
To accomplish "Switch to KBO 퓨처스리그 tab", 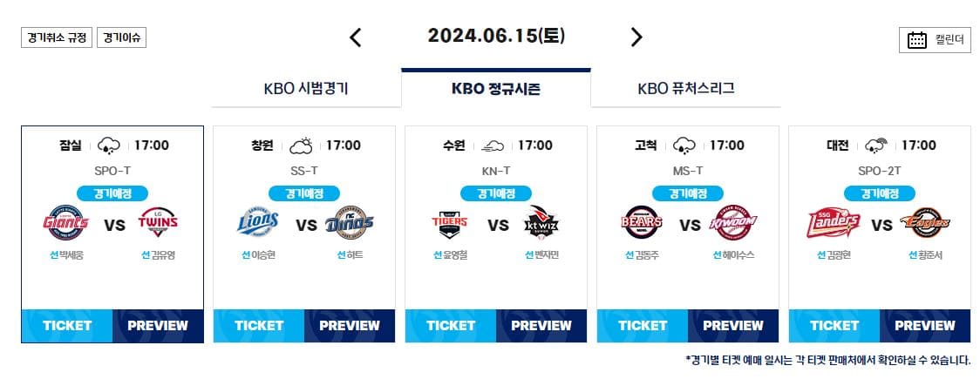I will [685, 89].
